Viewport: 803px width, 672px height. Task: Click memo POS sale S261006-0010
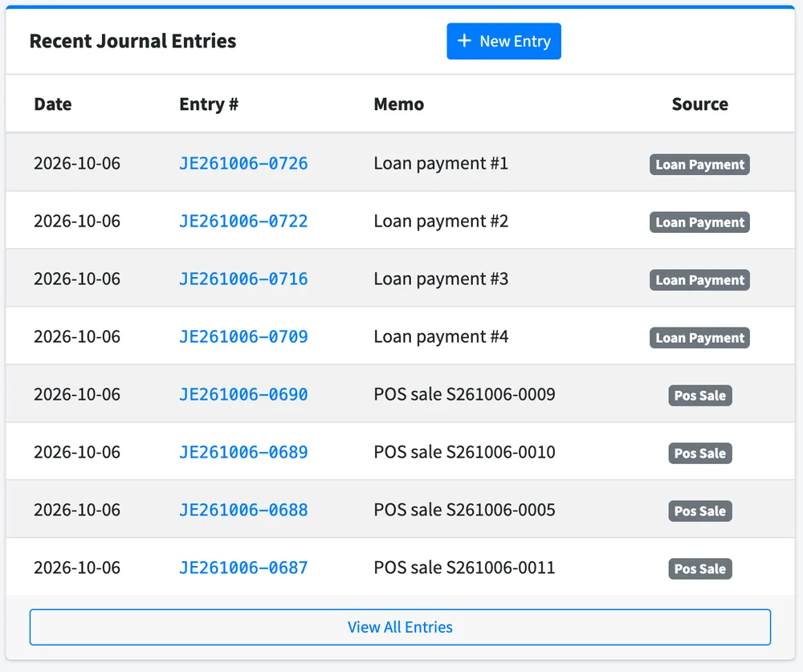(464, 452)
